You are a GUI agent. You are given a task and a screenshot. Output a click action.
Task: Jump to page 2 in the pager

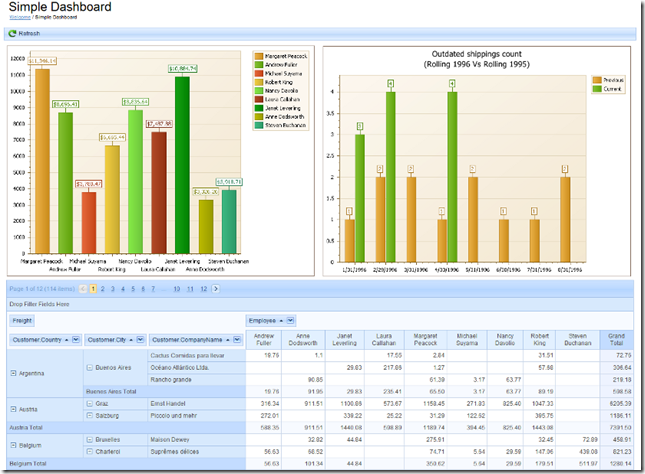click(x=103, y=289)
